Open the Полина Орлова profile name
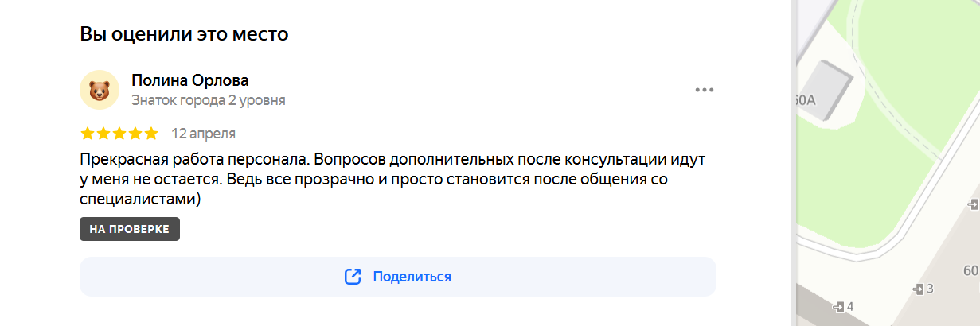Image resolution: width=980 pixels, height=326 pixels. [190, 80]
